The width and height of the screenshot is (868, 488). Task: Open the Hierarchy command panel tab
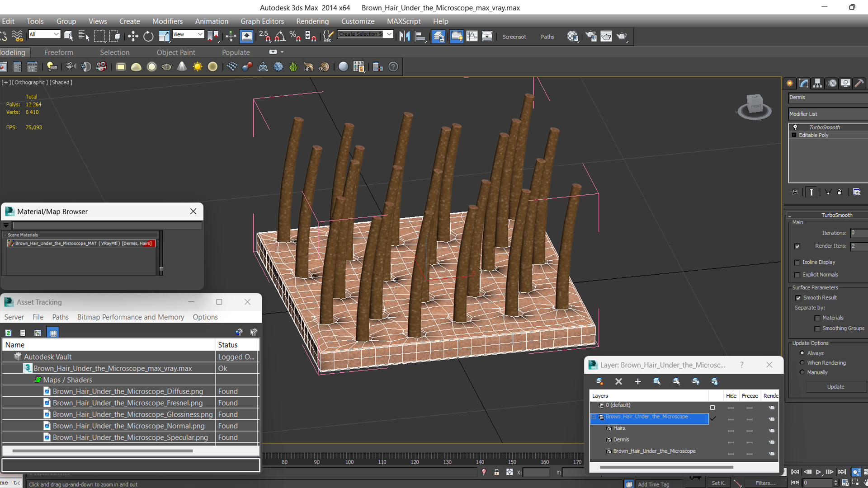(817, 83)
